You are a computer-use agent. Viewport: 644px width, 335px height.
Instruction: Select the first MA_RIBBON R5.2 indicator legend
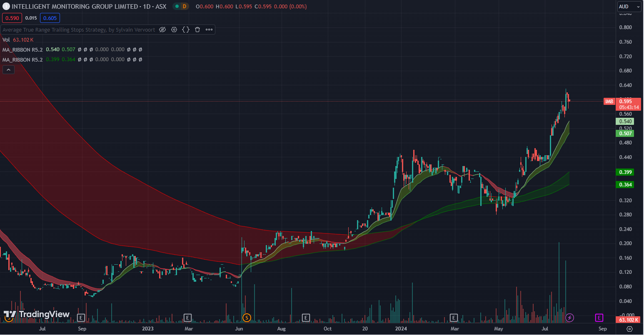pos(22,50)
